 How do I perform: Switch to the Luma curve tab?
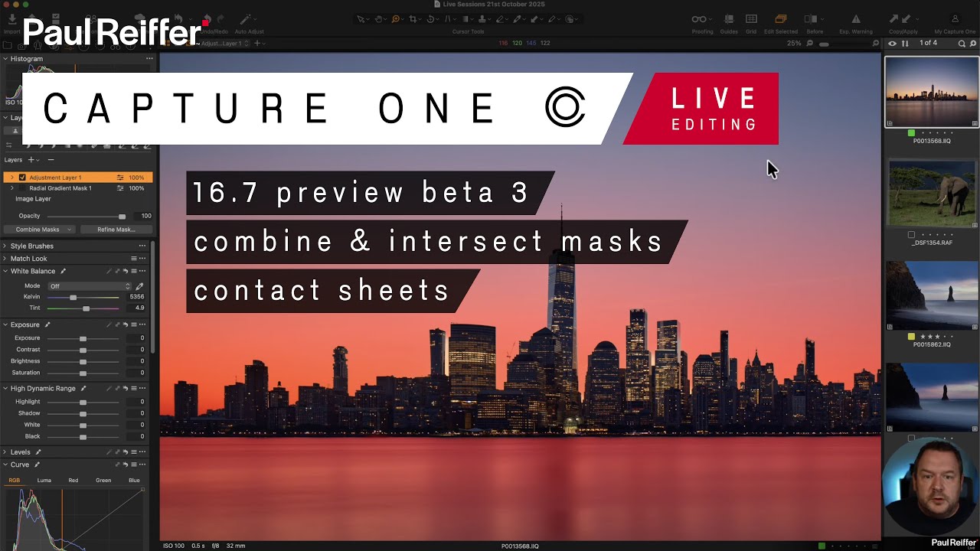tap(44, 481)
